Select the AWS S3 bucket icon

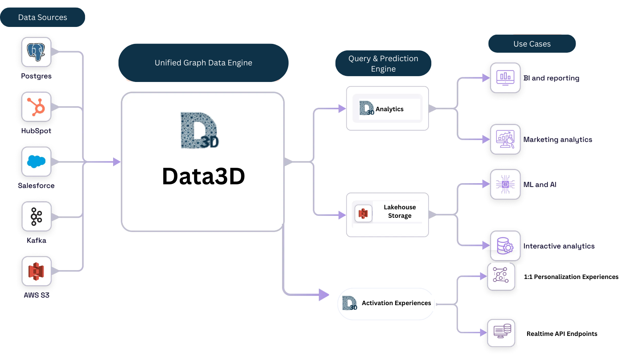[x=36, y=272]
